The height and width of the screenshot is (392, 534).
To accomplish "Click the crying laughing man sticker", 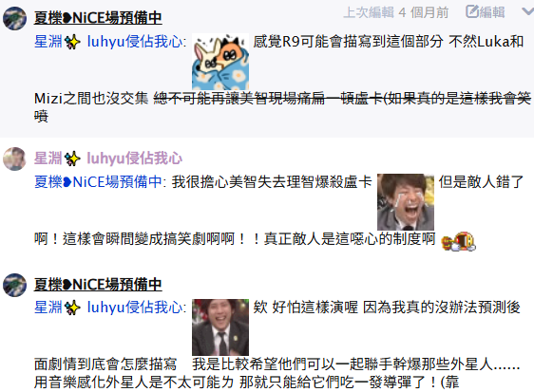I will [406, 202].
